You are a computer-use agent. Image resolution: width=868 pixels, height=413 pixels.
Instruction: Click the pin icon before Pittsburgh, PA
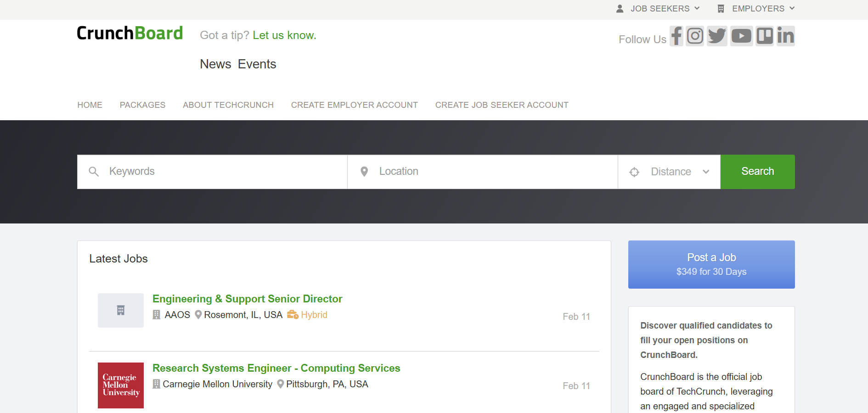(x=281, y=384)
